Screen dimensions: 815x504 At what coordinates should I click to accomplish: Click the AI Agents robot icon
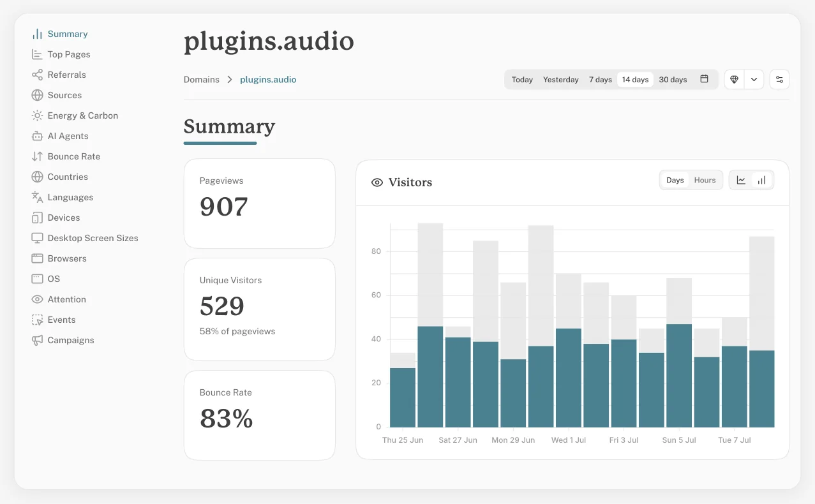pyautogui.click(x=37, y=136)
